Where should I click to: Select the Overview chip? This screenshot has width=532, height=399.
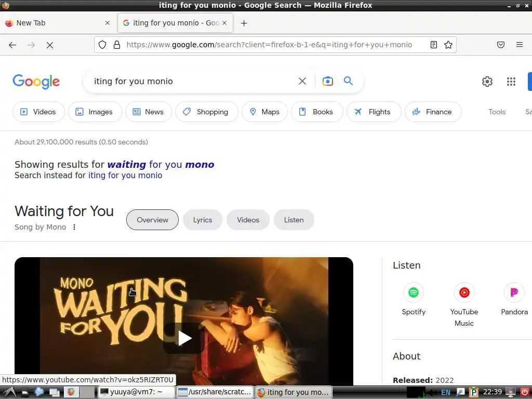[152, 220]
